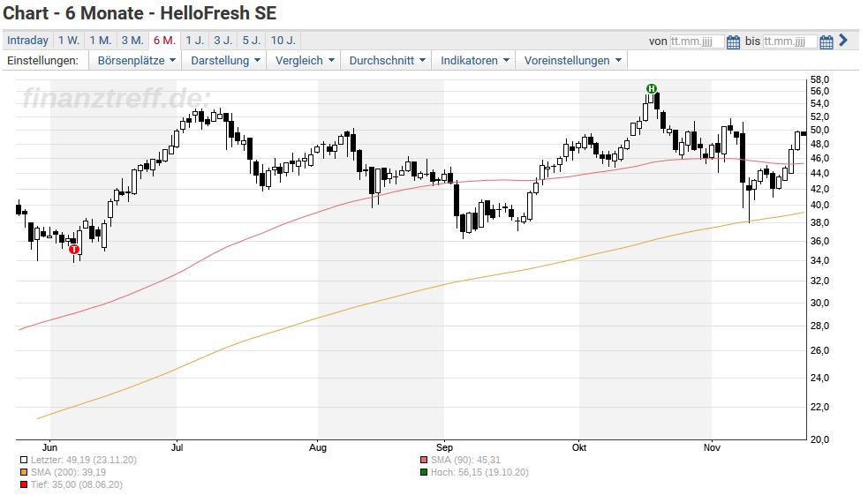Click the red T low marker on chart
Screen dimensions: 868x495
pyautogui.click(x=74, y=250)
